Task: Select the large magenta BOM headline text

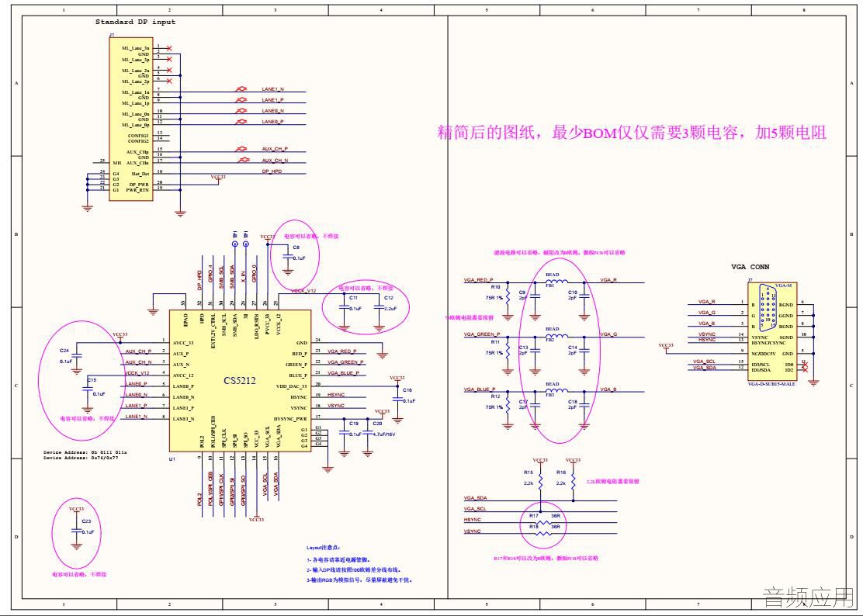Action: [x=632, y=133]
